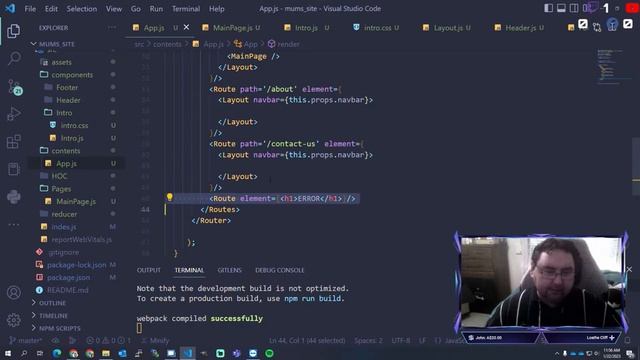Switch to the Layout.js editor tab
This screenshot has width=640, height=360.
click(x=447, y=28)
